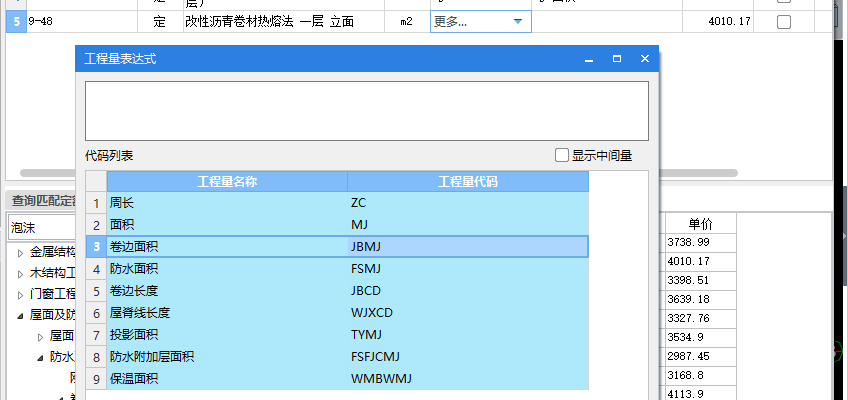Screen dimensions: 848x400
Task: Click the code cell ZC
Action: (468, 203)
